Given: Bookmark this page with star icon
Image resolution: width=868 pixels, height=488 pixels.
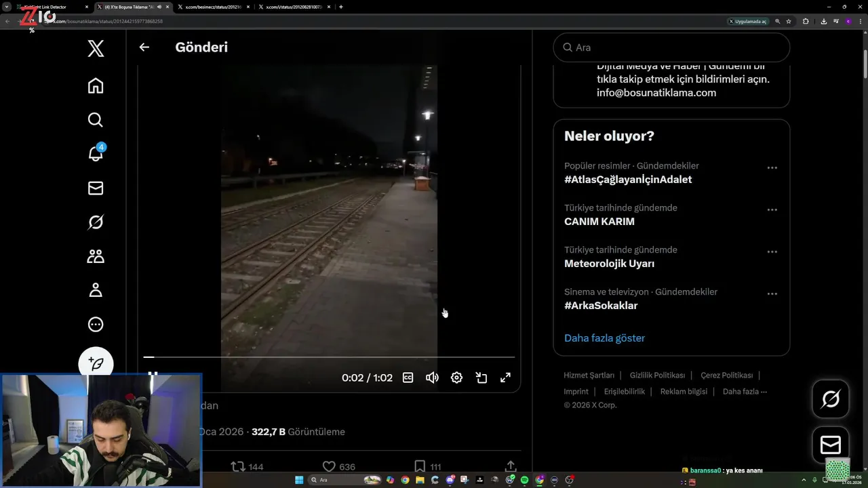Looking at the screenshot, I should click(788, 21).
